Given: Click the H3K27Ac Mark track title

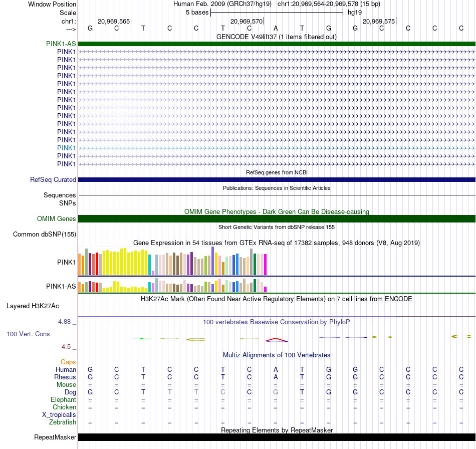Looking at the screenshot, I should tap(276, 299).
